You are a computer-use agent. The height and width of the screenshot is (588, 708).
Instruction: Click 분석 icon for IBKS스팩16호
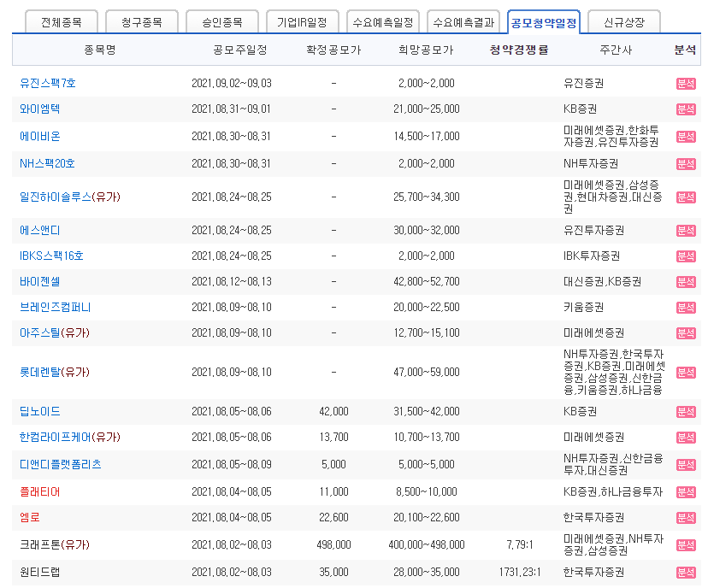686,256
